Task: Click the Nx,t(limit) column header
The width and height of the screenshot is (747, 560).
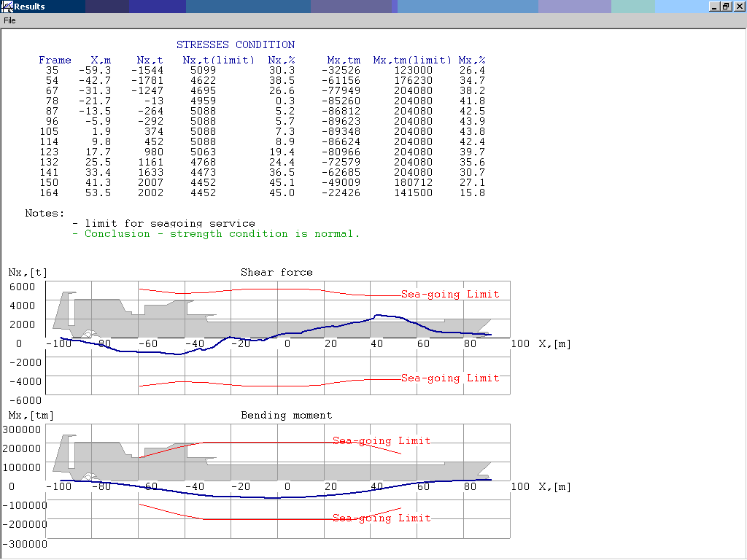Action: click(218, 60)
